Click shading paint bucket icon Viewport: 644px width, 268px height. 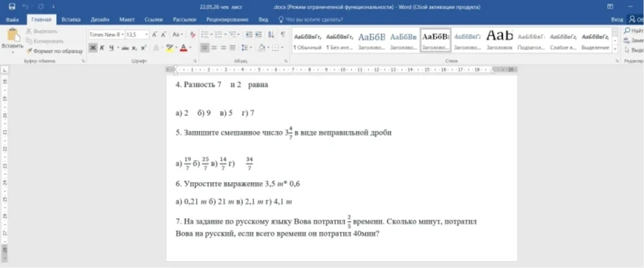click(x=261, y=48)
